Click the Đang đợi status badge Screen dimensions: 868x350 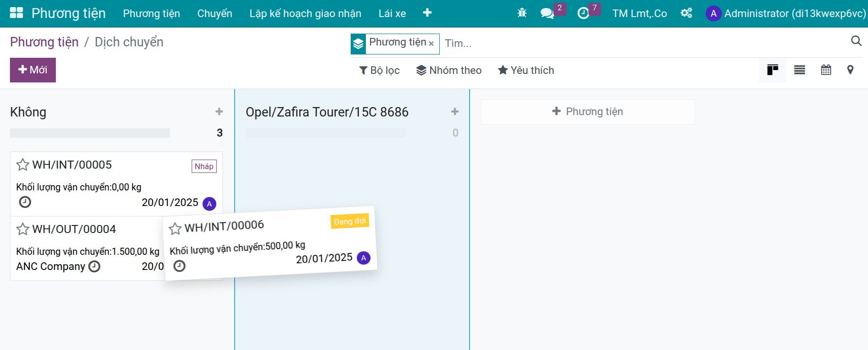click(x=350, y=221)
